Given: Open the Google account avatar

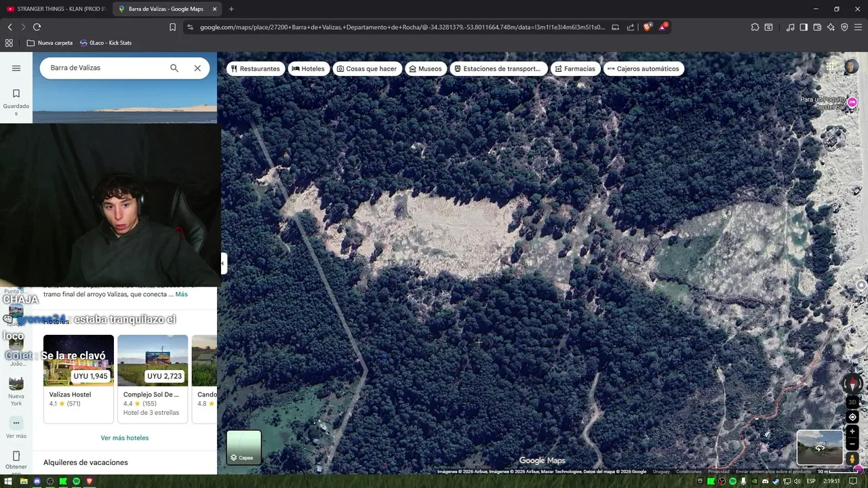Looking at the screenshot, I should [851, 67].
